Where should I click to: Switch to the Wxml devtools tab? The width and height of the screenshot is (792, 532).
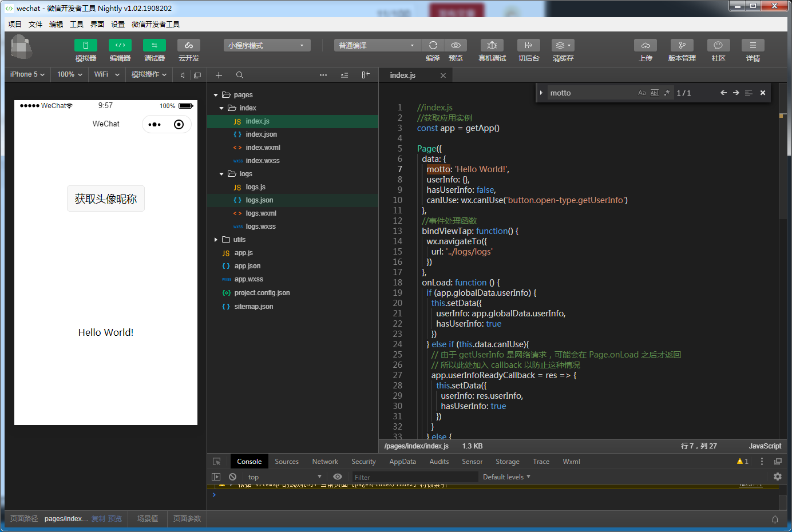tap(571, 462)
